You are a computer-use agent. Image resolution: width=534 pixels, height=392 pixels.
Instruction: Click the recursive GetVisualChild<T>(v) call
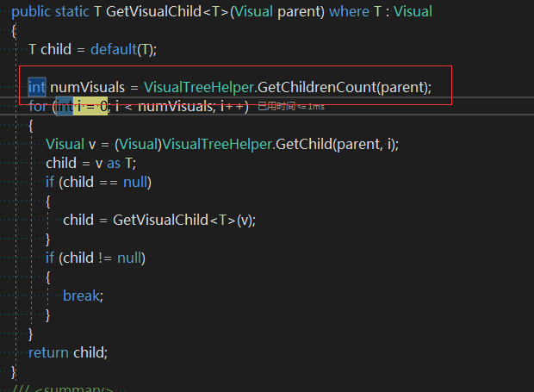[184, 220]
